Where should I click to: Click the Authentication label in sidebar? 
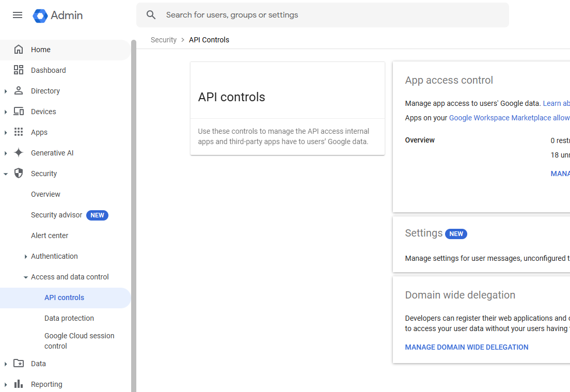(54, 256)
